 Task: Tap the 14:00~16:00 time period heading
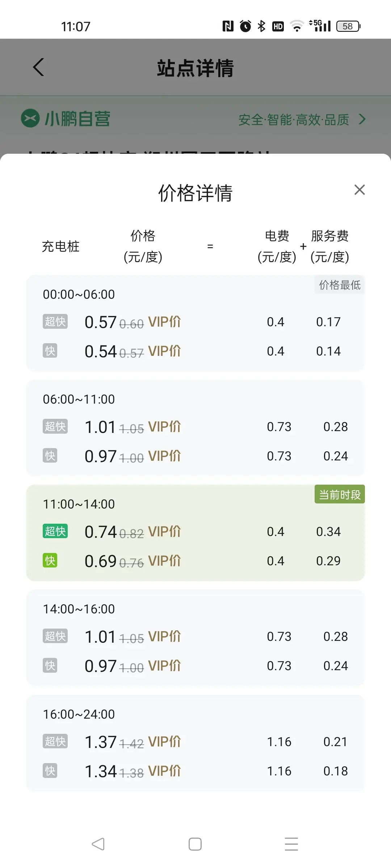[x=79, y=609]
